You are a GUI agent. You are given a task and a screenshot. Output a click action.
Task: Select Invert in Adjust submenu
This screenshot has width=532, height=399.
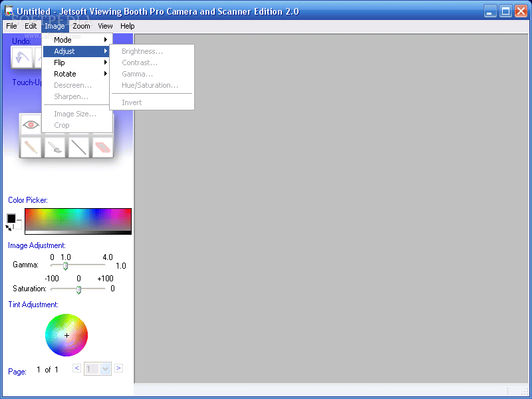152,102
